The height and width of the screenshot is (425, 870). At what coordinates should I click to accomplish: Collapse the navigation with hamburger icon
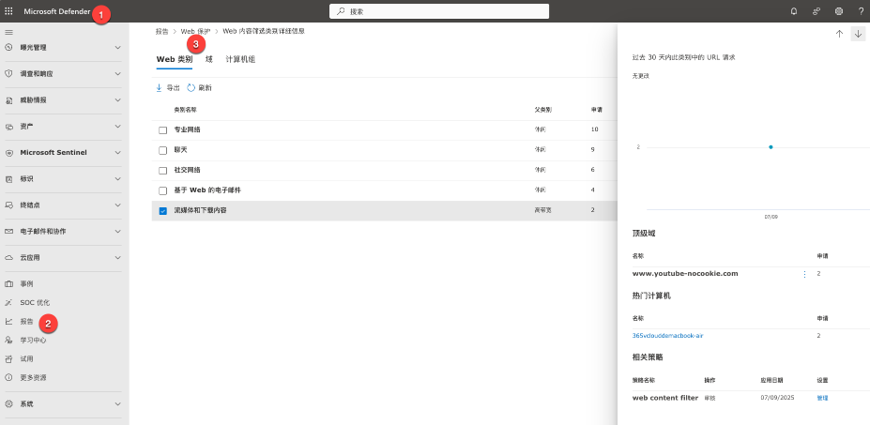click(x=9, y=32)
